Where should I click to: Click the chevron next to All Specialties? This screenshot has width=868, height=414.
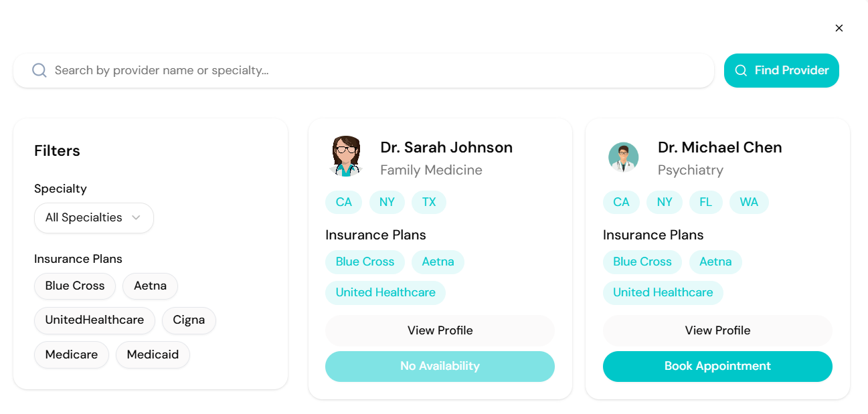137,218
